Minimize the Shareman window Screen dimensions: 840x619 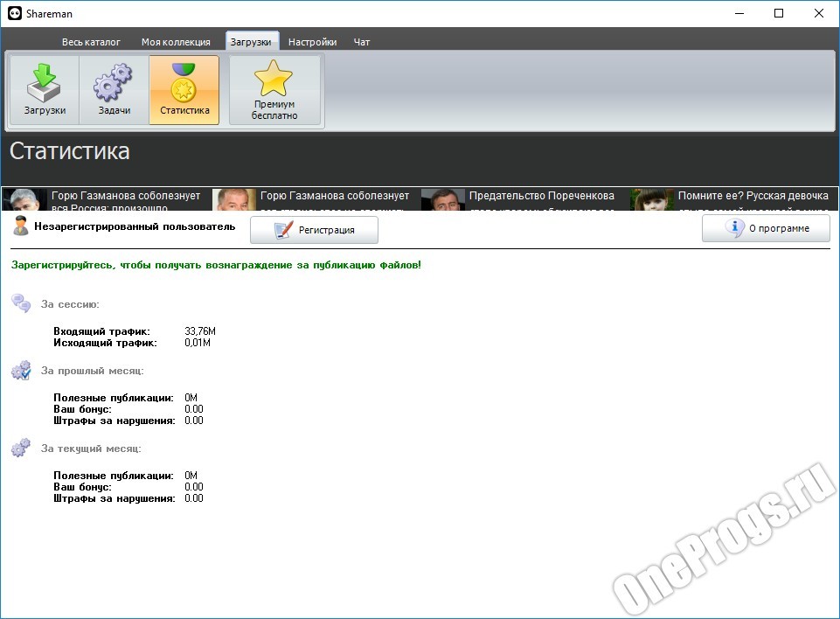(x=739, y=13)
